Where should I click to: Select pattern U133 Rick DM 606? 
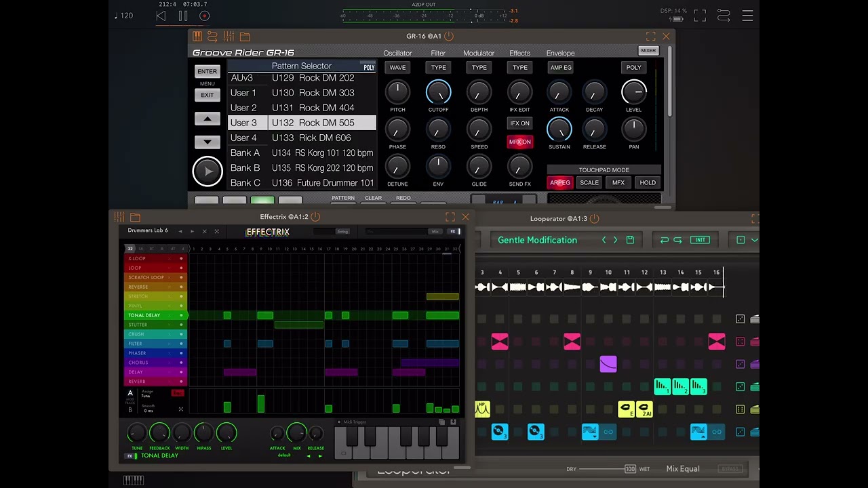322,138
